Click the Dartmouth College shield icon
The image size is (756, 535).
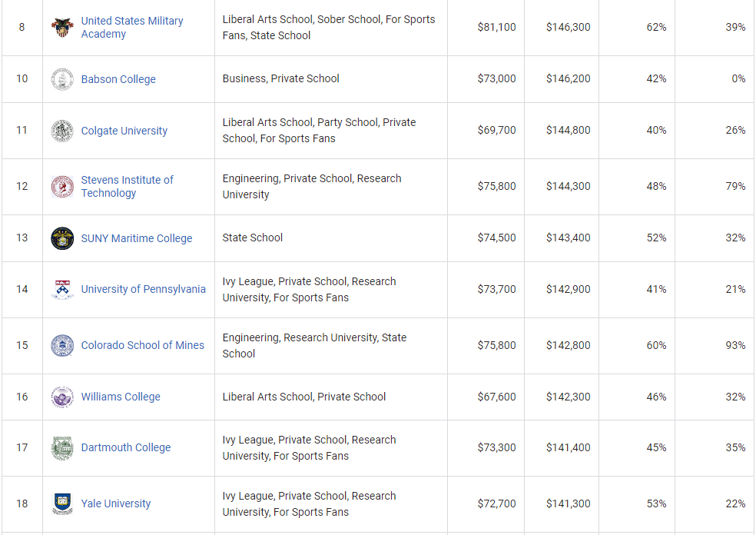(61, 448)
